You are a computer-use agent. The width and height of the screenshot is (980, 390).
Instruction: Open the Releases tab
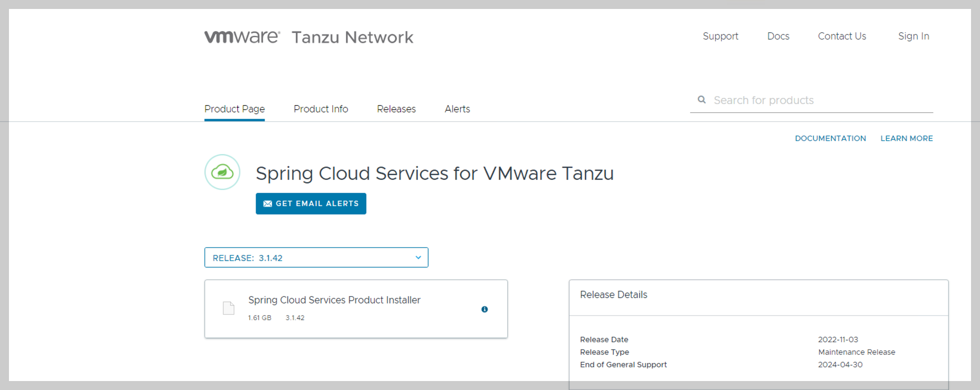(x=396, y=109)
